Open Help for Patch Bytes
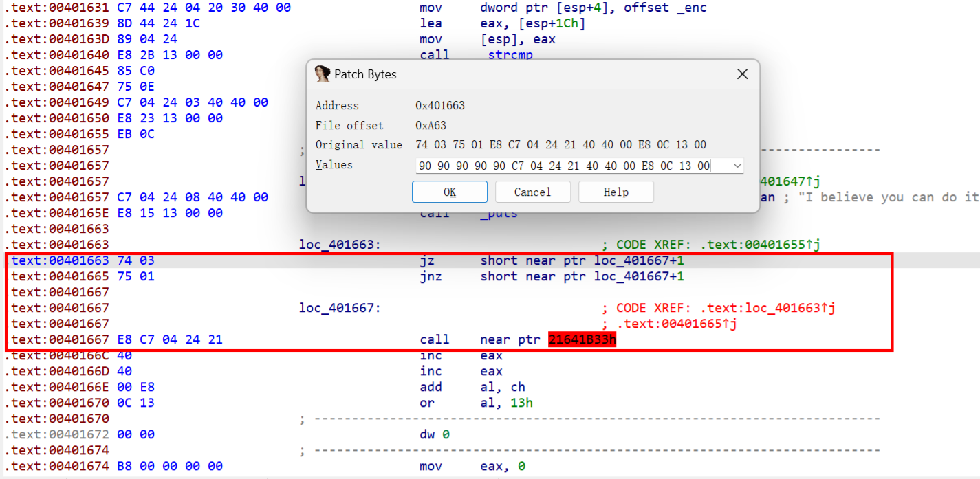Image resolution: width=980 pixels, height=479 pixels. tap(616, 192)
